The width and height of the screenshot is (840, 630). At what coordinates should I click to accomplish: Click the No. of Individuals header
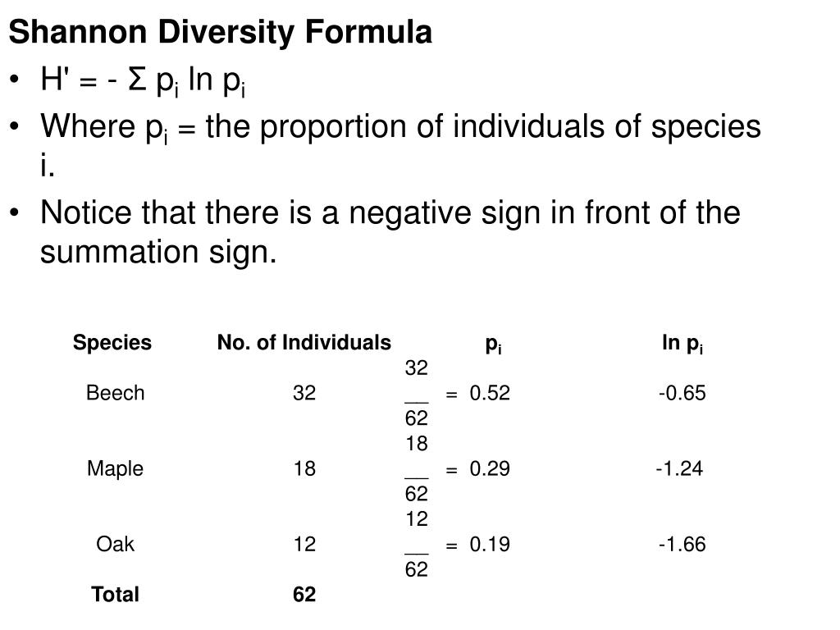pos(304,342)
